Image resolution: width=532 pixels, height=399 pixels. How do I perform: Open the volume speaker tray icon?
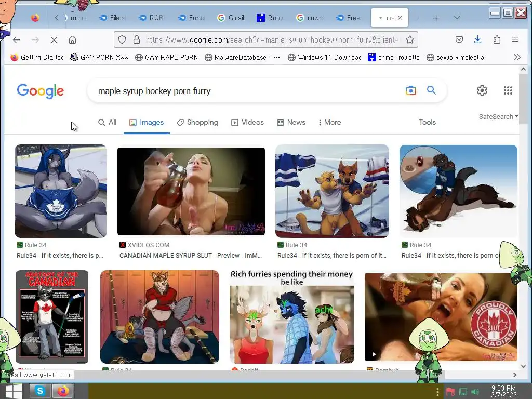pyautogui.click(x=475, y=392)
